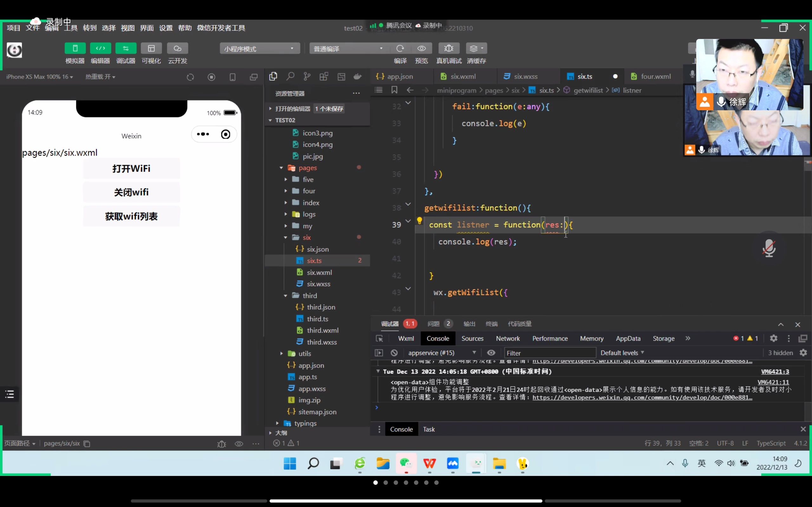Image resolution: width=812 pixels, height=507 pixels.
Task: Click the real device debug icon
Action: (x=449, y=48)
